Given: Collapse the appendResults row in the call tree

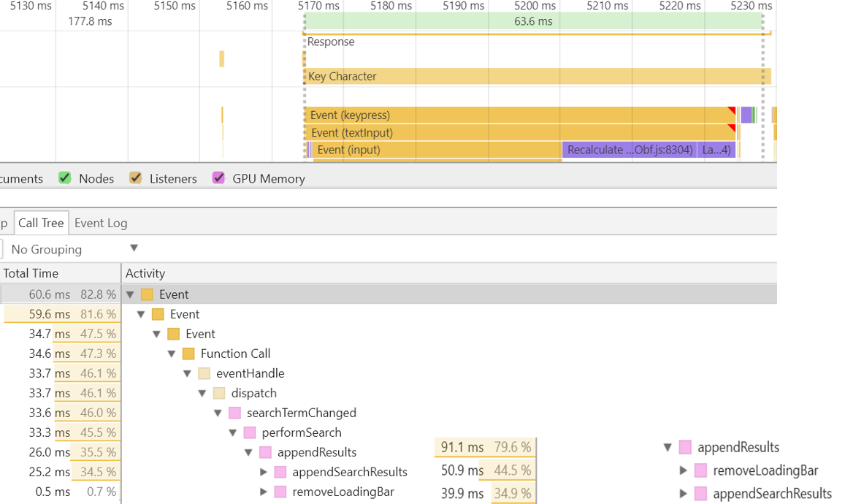Looking at the screenshot, I should (x=248, y=452).
